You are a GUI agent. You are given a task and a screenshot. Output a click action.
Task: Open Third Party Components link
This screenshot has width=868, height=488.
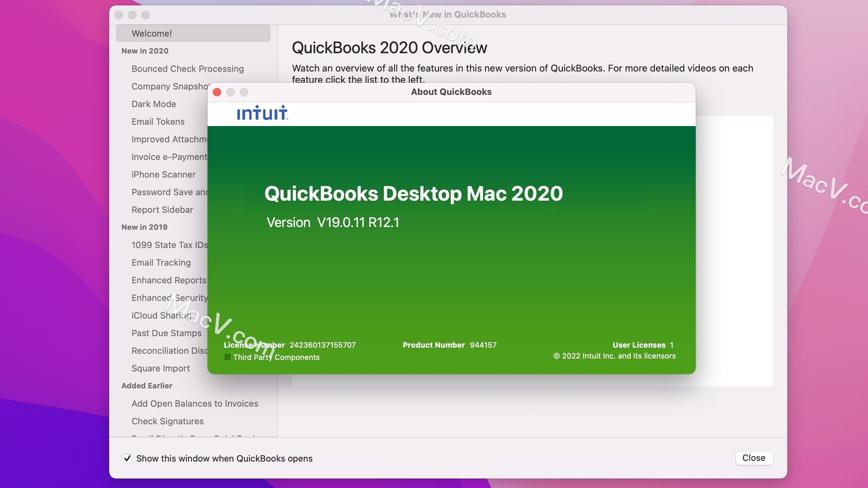point(276,357)
